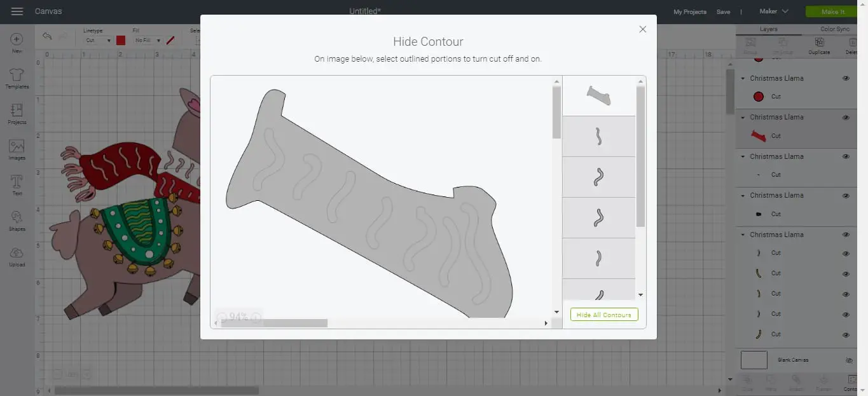Select the second contour thumbnail in list

click(598, 137)
